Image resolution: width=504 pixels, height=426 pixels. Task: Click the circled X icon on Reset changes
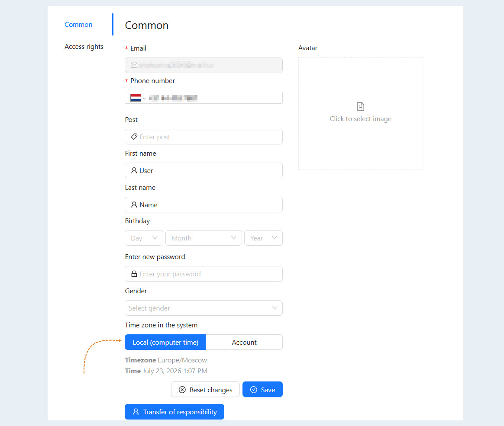[182, 389]
